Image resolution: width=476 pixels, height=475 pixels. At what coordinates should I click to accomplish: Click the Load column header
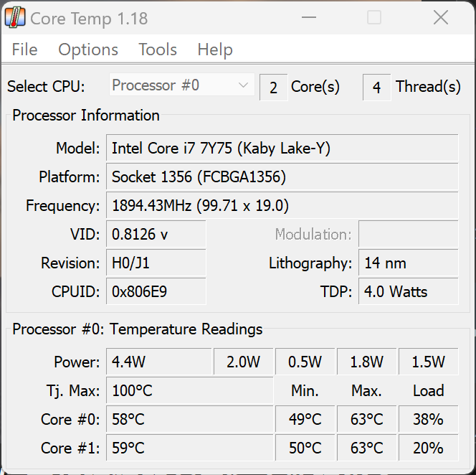(429, 390)
